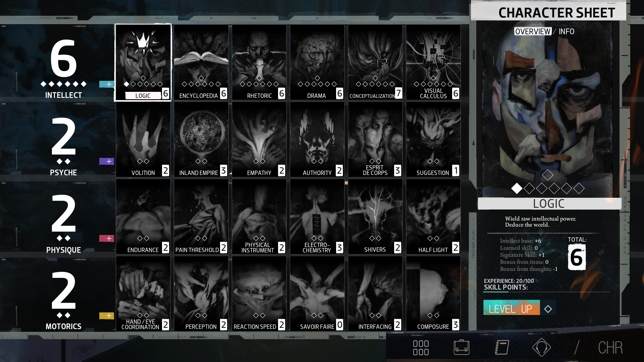Open the thought cabinet head icon
The image size is (644, 362).
(x=541, y=347)
